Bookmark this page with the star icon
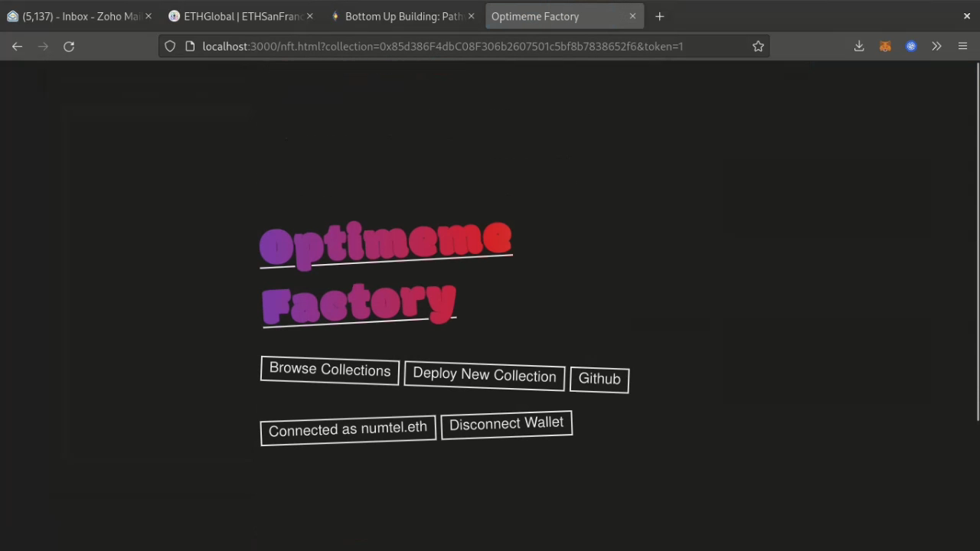Viewport: 980px width, 551px height. coord(758,47)
